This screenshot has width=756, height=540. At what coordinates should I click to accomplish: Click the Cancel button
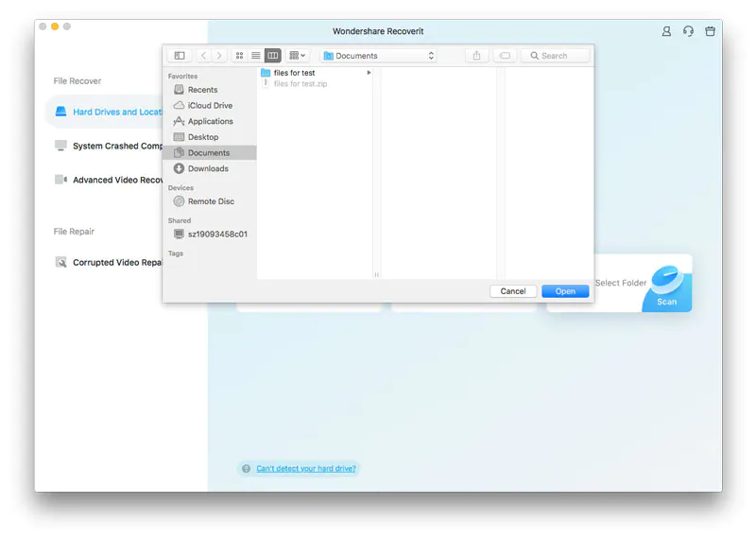coord(513,291)
